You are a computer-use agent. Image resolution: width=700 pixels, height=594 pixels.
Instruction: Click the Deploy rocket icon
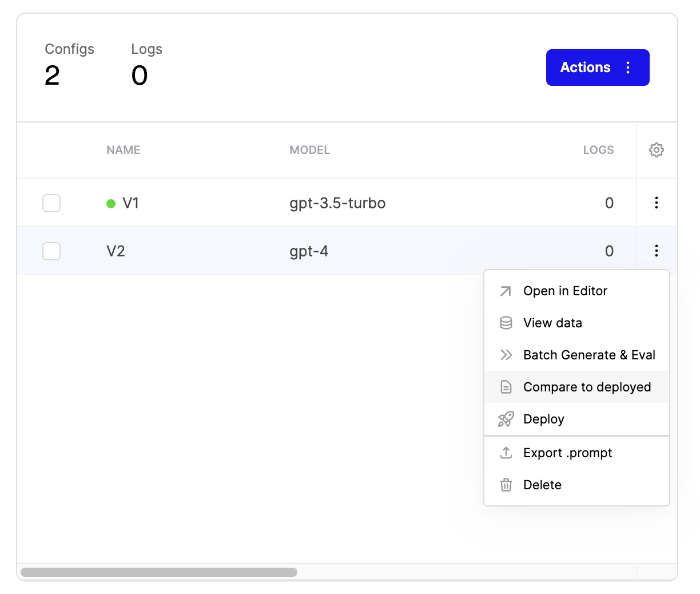(x=506, y=419)
